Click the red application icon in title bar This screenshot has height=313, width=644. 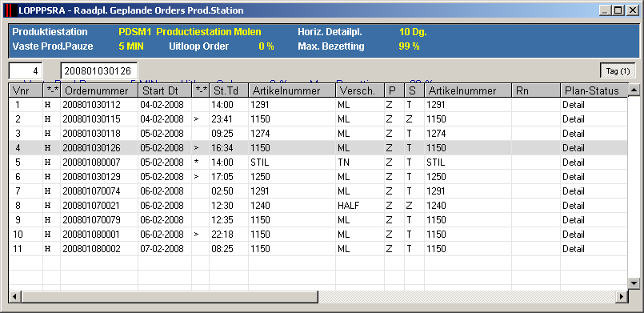pos(10,10)
